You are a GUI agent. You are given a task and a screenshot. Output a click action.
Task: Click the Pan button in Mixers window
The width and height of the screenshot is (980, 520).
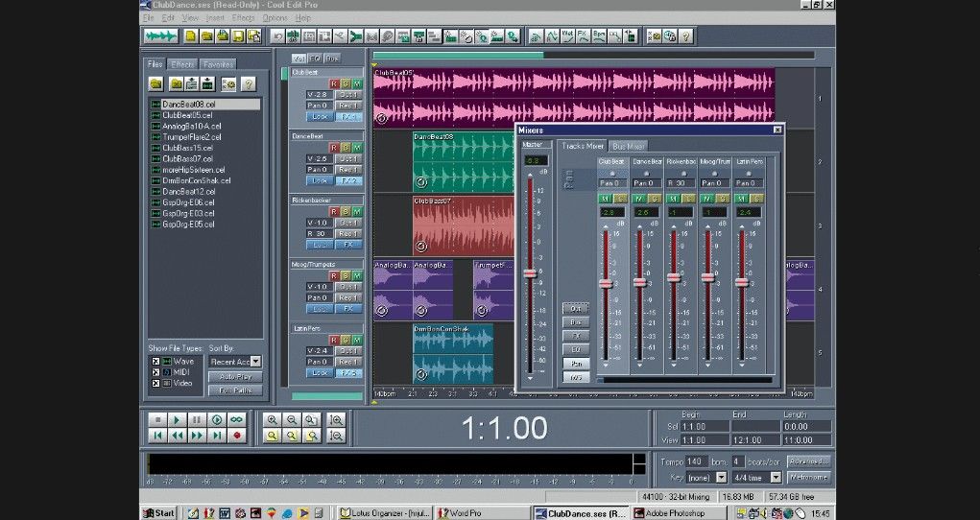click(576, 363)
